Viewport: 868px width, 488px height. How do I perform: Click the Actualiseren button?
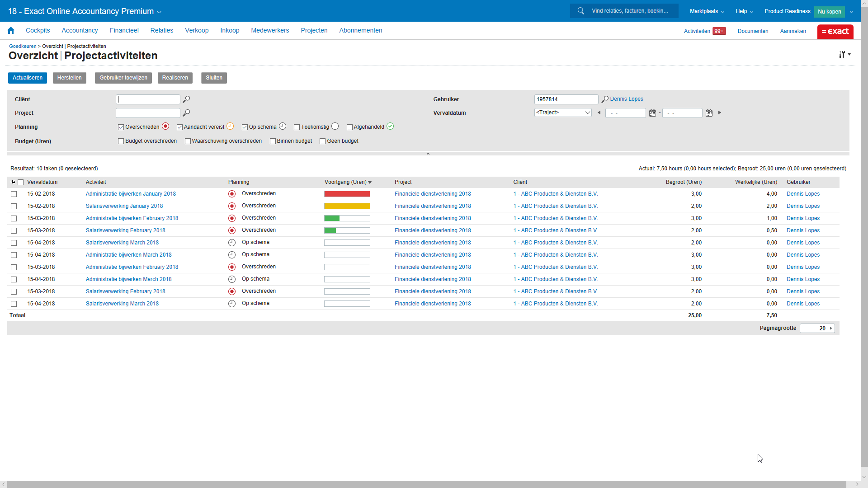28,78
